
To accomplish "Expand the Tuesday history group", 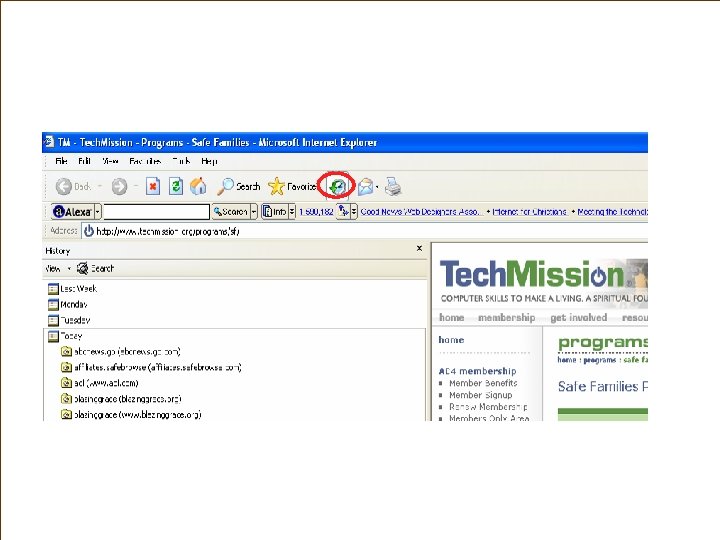I will click(x=69, y=320).
